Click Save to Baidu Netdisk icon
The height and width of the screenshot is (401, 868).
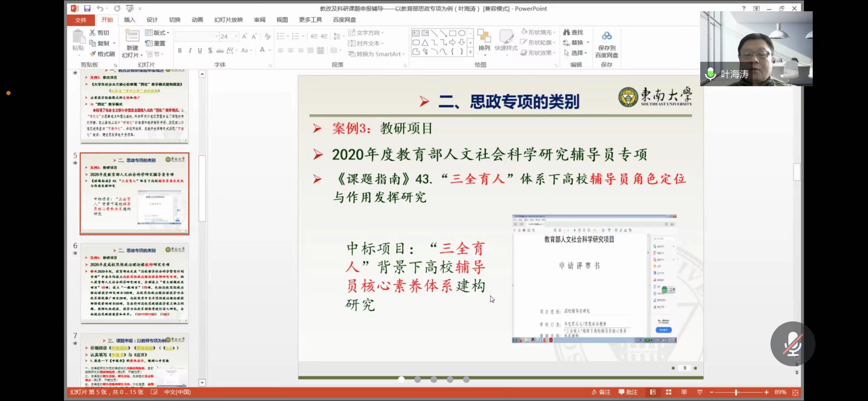click(607, 36)
